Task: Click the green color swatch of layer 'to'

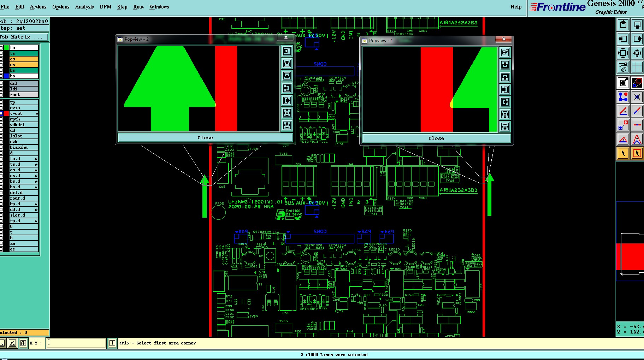Action: pyautogui.click(x=6, y=48)
